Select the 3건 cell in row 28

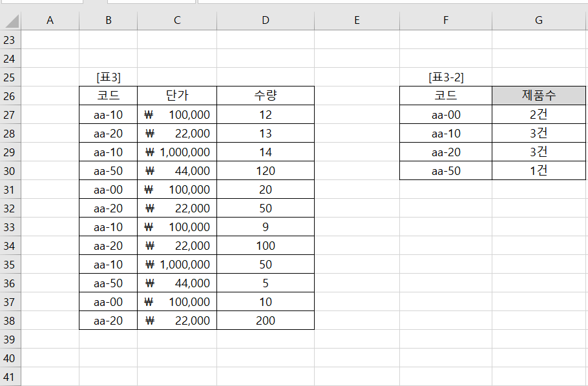(539, 134)
